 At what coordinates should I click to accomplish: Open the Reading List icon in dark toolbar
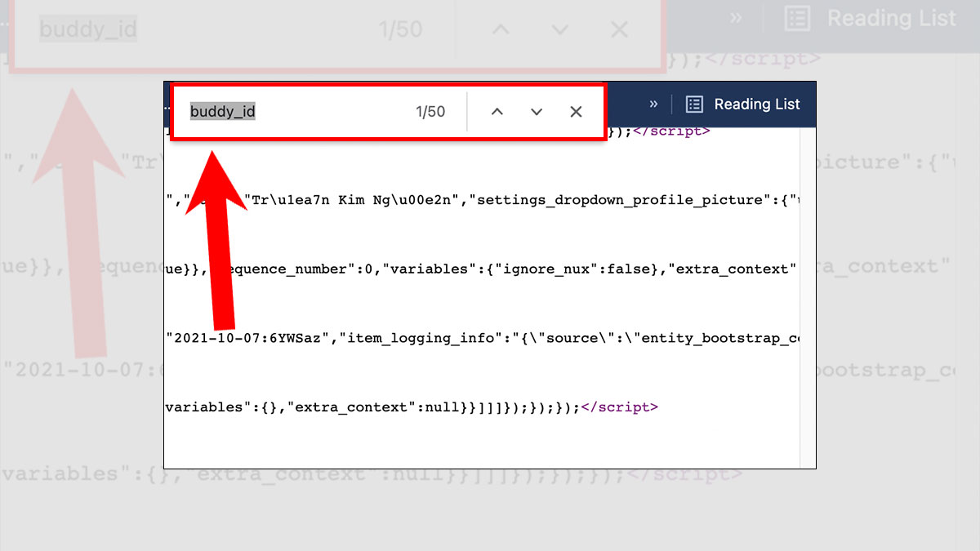click(x=694, y=104)
